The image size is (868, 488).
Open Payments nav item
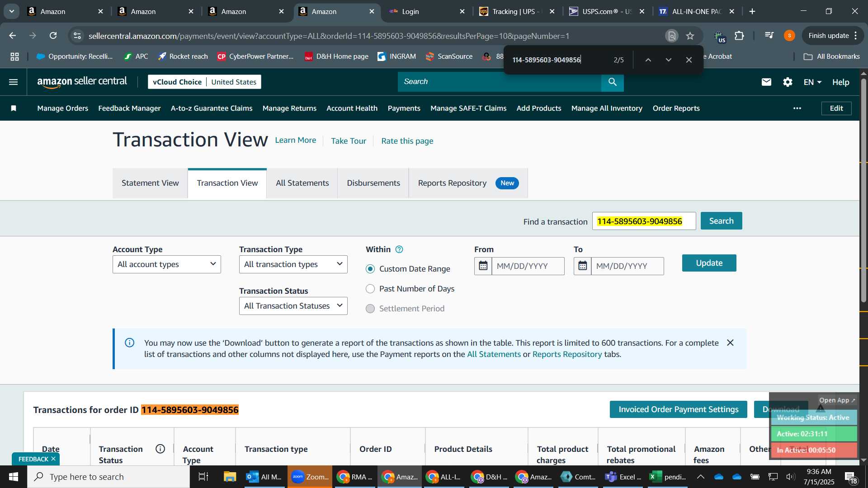point(404,108)
